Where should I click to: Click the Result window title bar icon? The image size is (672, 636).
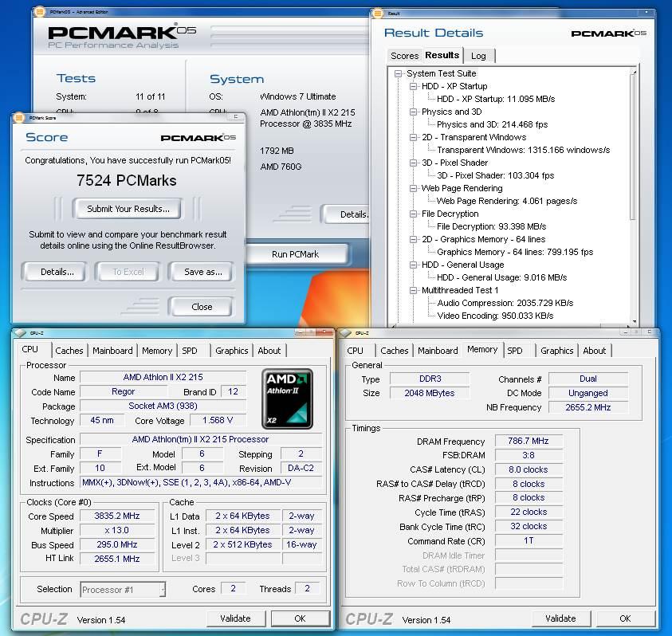point(378,14)
